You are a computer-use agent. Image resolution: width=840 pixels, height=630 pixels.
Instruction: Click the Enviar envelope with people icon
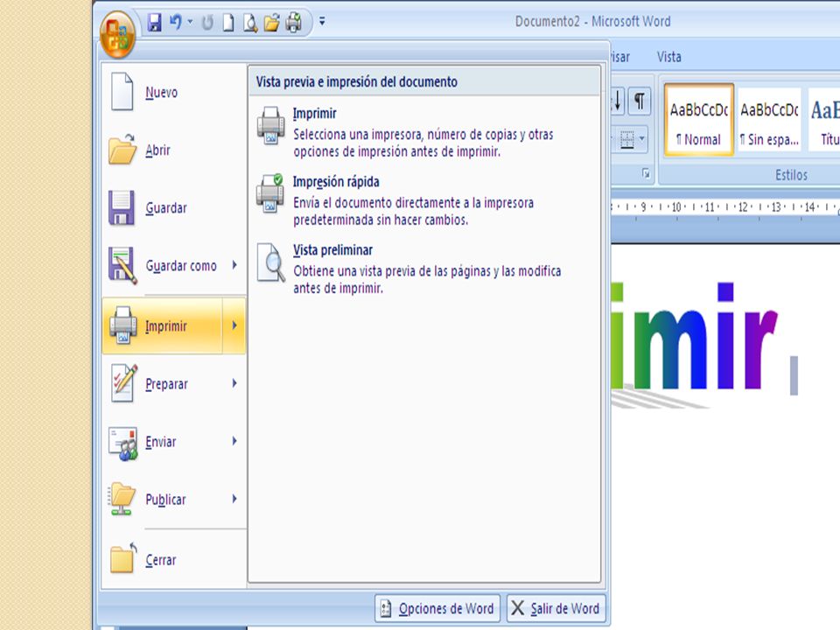[x=123, y=443]
